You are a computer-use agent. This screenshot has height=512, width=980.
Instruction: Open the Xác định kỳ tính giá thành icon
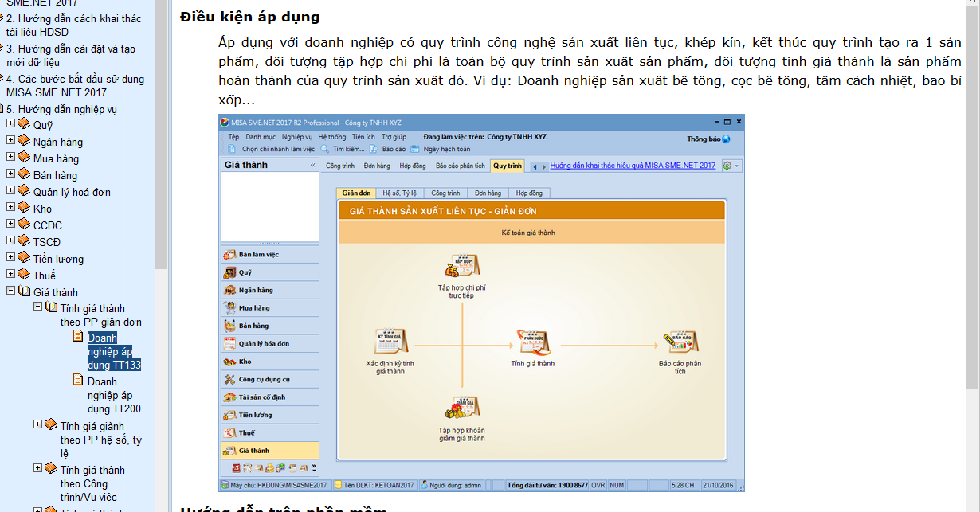point(390,341)
